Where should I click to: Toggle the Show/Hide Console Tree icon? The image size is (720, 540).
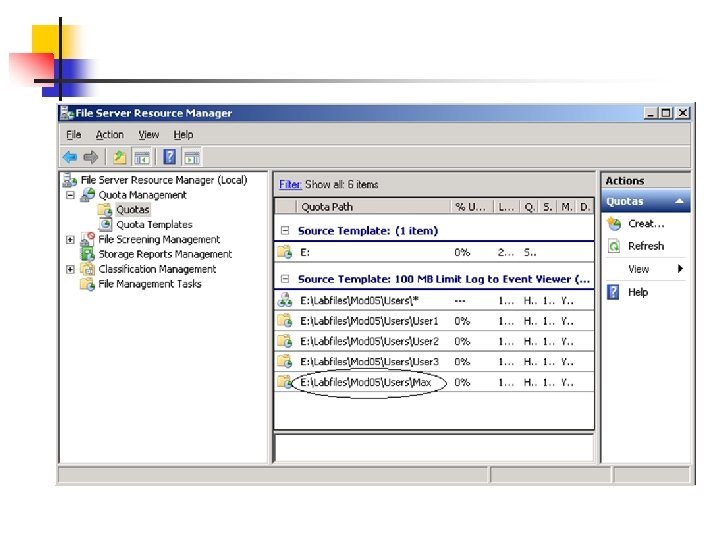(141, 157)
